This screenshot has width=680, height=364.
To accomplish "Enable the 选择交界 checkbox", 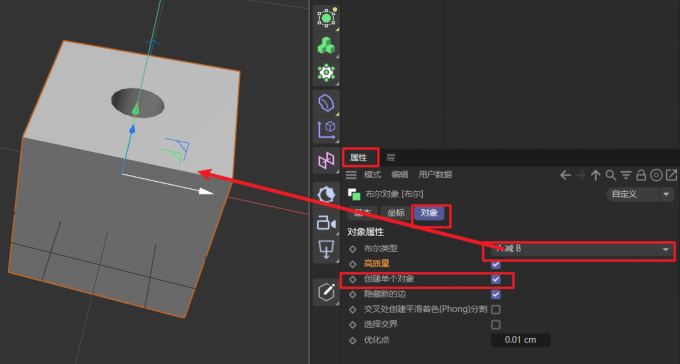I will (x=496, y=325).
